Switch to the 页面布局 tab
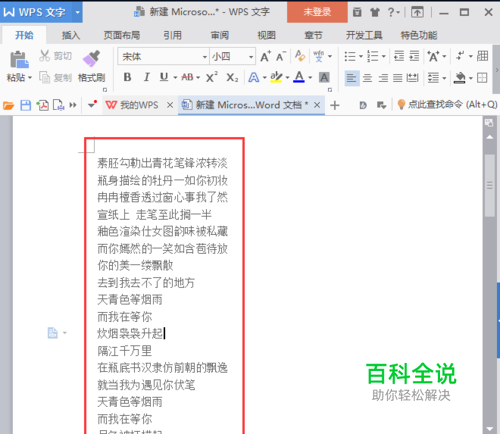Screen dimensions: 500x434 [x=122, y=35]
